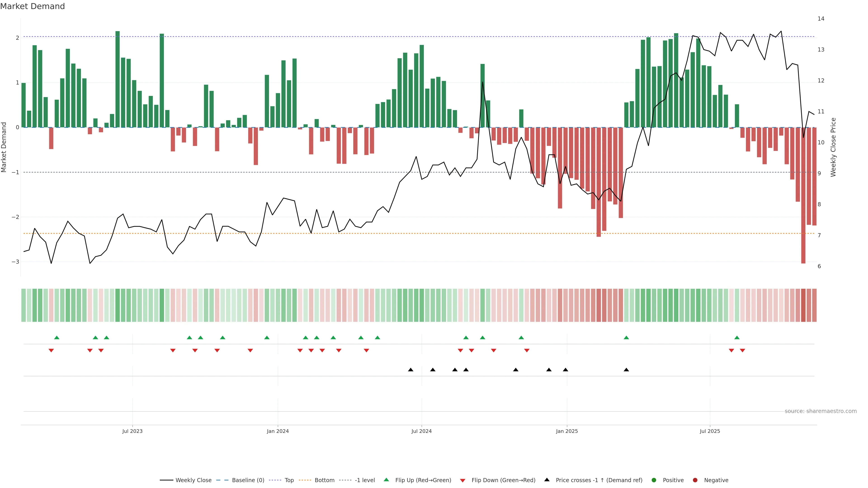
Task: Toggle the Top dotted line legend entry
Action: (289, 480)
